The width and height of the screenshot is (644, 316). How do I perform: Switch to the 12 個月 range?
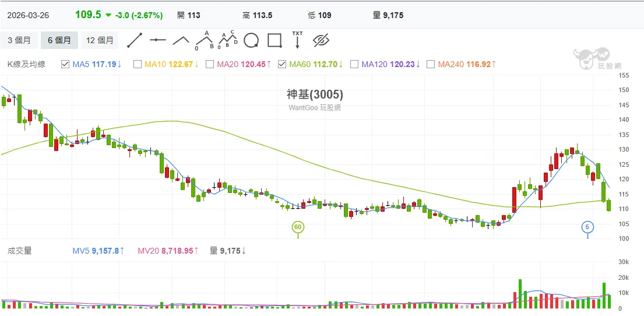click(100, 40)
